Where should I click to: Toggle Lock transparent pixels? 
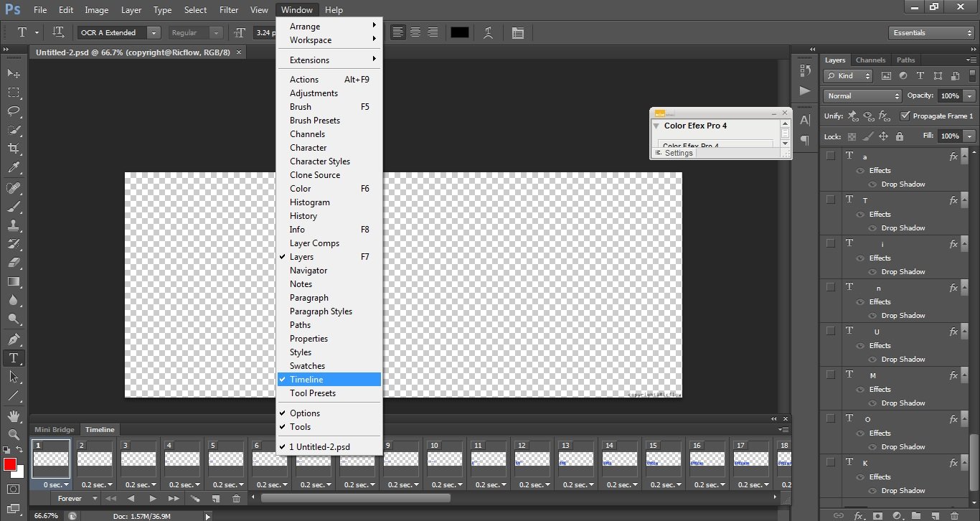point(852,136)
